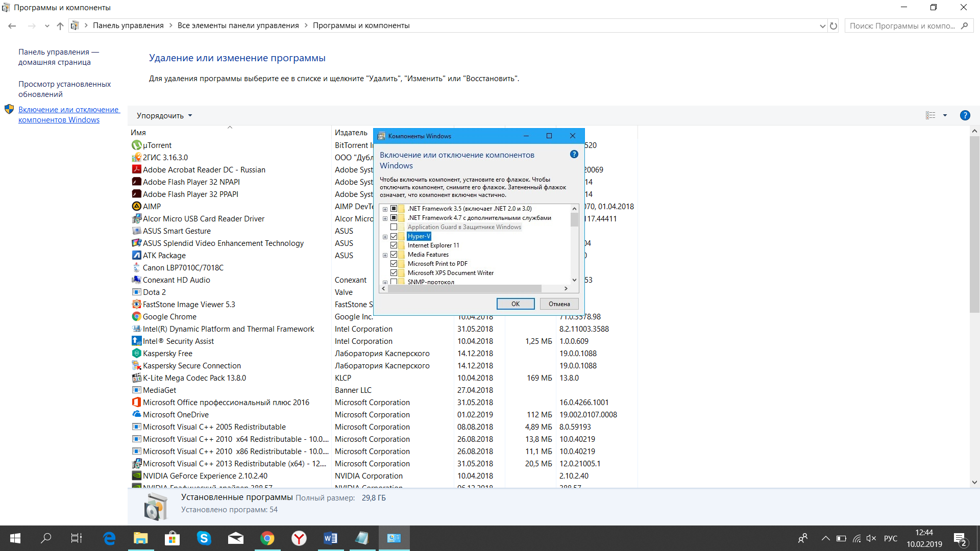
Task: Open help in the Programs window toolbar
Action: tap(965, 116)
